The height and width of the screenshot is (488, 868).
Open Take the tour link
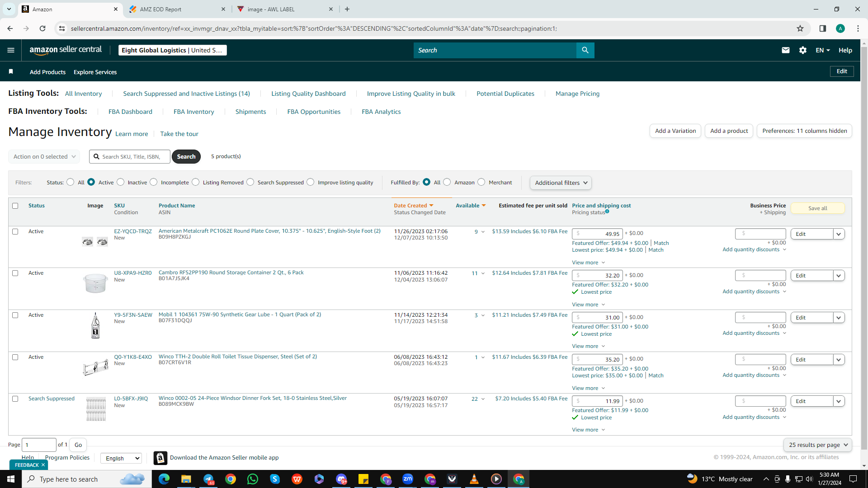pyautogui.click(x=179, y=134)
